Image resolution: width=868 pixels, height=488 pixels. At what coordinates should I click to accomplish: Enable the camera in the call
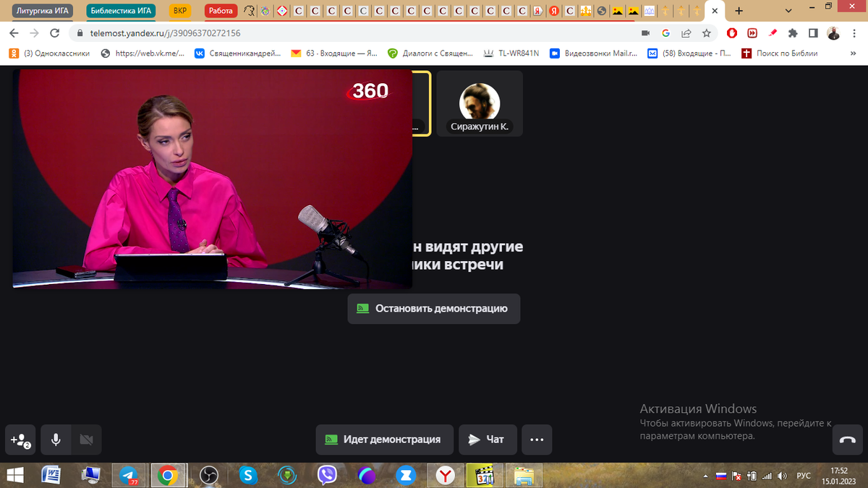point(87,440)
